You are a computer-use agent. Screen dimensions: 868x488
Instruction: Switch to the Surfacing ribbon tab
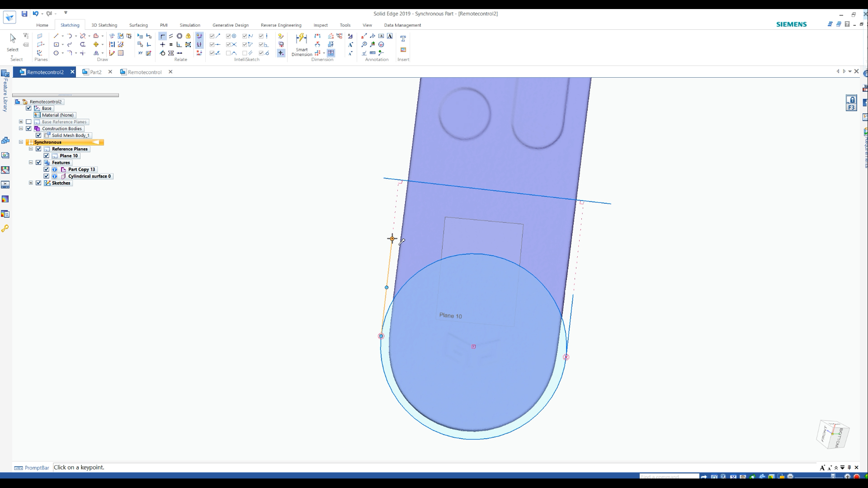[138, 25]
